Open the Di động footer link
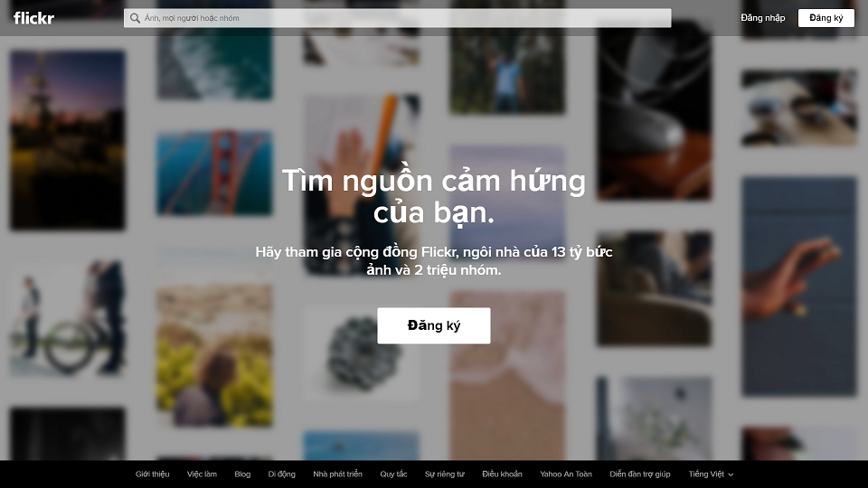This screenshot has height=488, width=868. [282, 474]
